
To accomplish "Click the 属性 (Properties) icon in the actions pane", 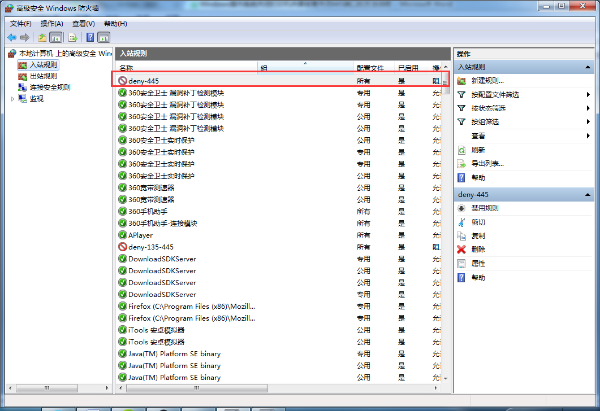I will (461, 263).
